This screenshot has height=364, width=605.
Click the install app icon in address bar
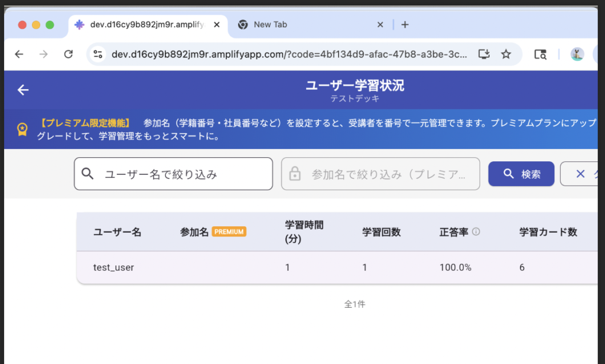[x=484, y=54]
